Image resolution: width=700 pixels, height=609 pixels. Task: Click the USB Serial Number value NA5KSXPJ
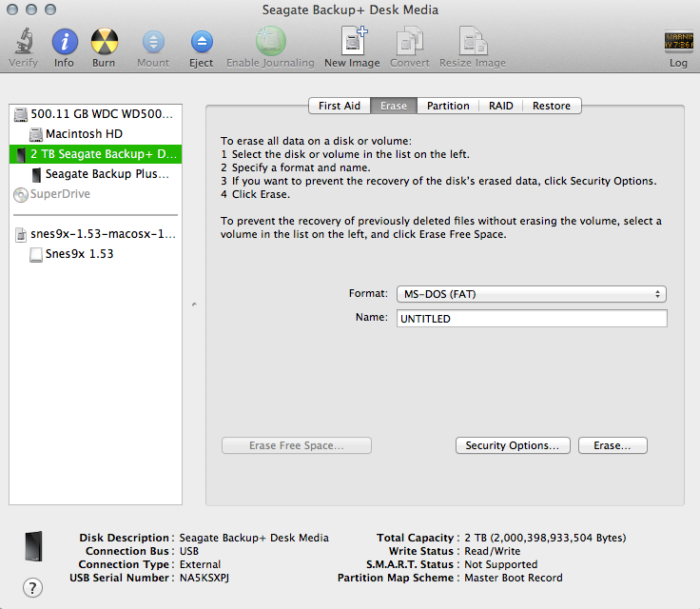204,578
